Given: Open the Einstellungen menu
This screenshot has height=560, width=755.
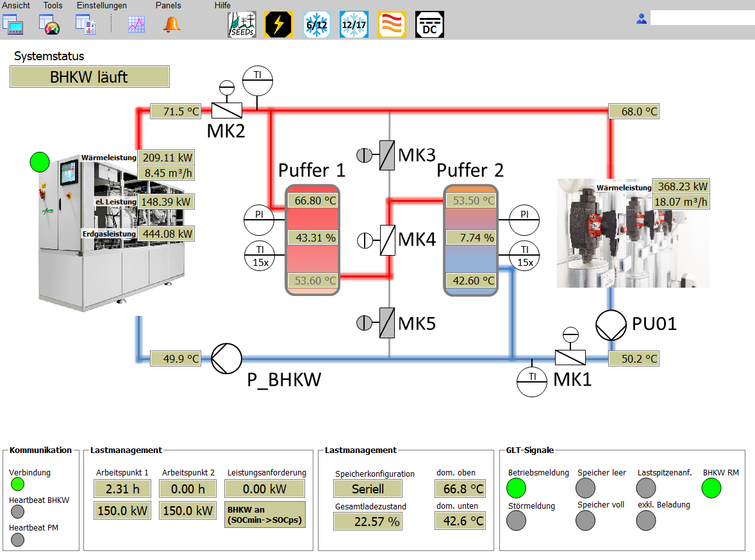Looking at the screenshot, I should tap(102, 5).
